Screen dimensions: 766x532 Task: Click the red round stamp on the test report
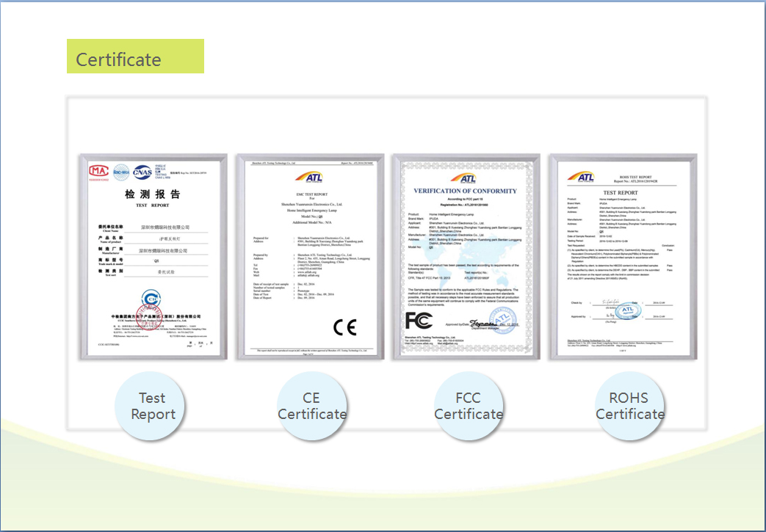[x=148, y=317]
